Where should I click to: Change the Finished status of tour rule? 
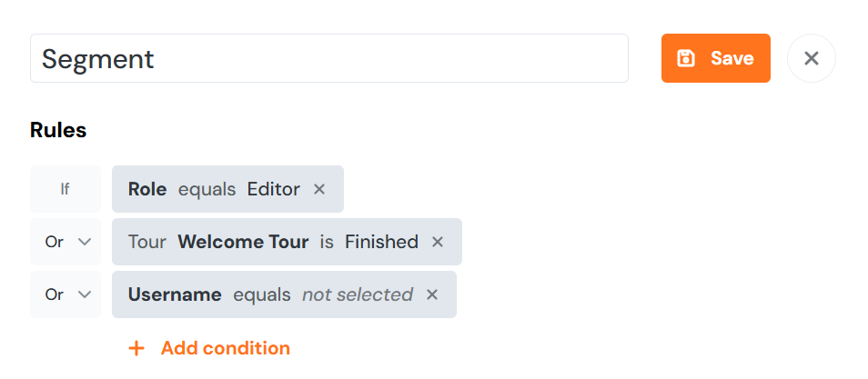[x=381, y=242]
